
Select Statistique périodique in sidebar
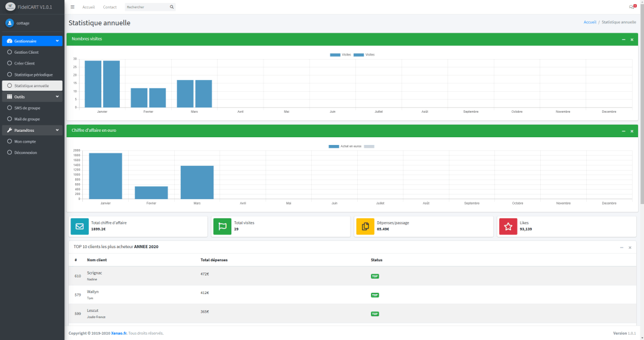point(33,75)
